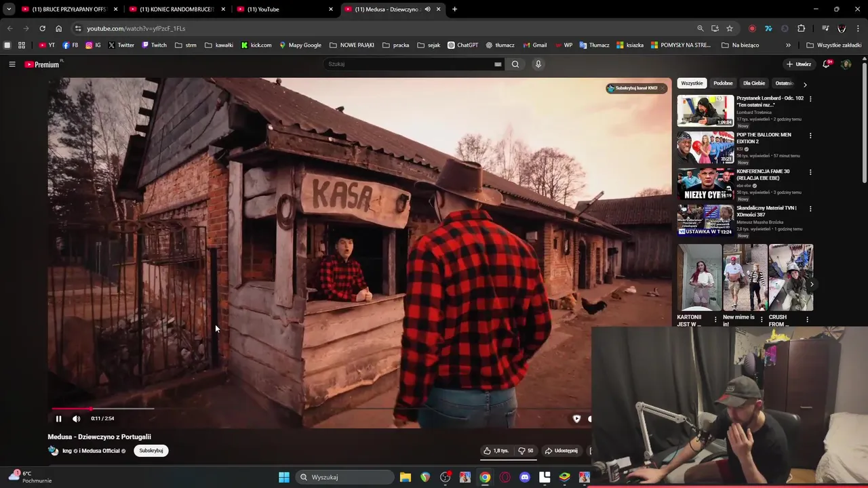Open File Explorer from the taskbar
Screen dimensions: 868x488
coord(406,477)
